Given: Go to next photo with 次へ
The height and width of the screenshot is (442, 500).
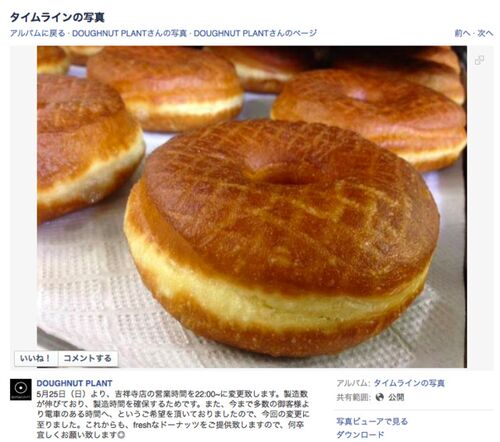Looking at the screenshot, I should click(x=485, y=33).
